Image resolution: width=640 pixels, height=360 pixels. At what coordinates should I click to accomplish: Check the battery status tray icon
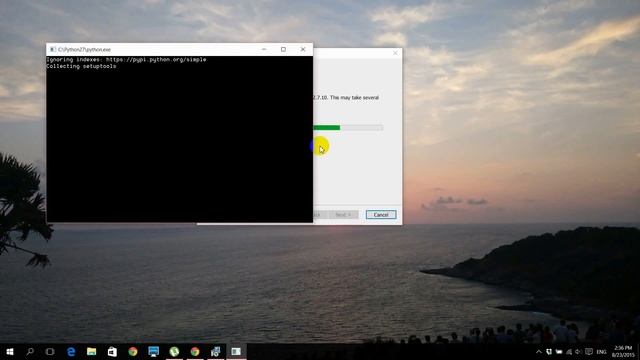click(x=558, y=352)
